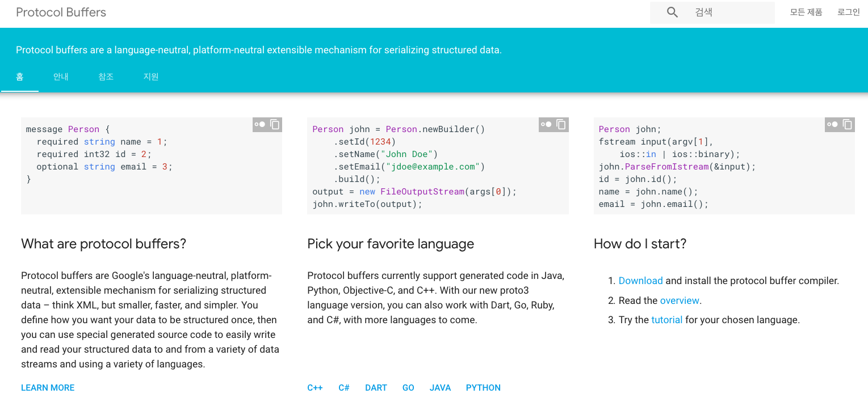The image size is (868, 402).
Task: Click the overview link
Action: tap(680, 301)
